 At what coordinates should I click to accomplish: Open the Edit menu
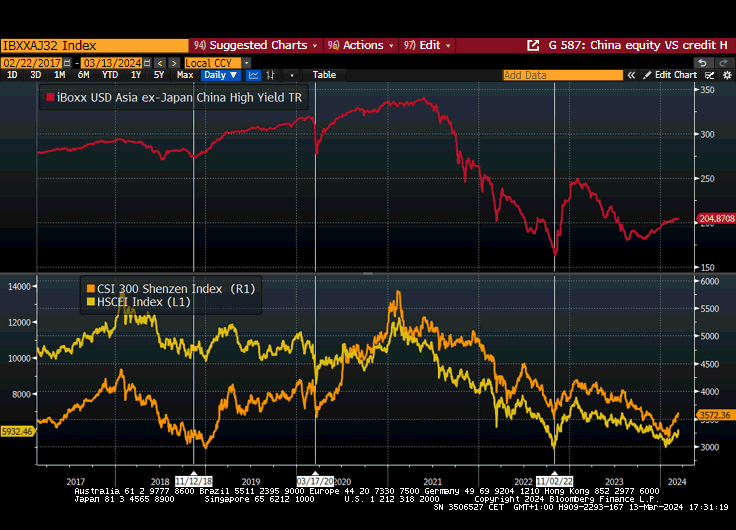click(x=427, y=46)
